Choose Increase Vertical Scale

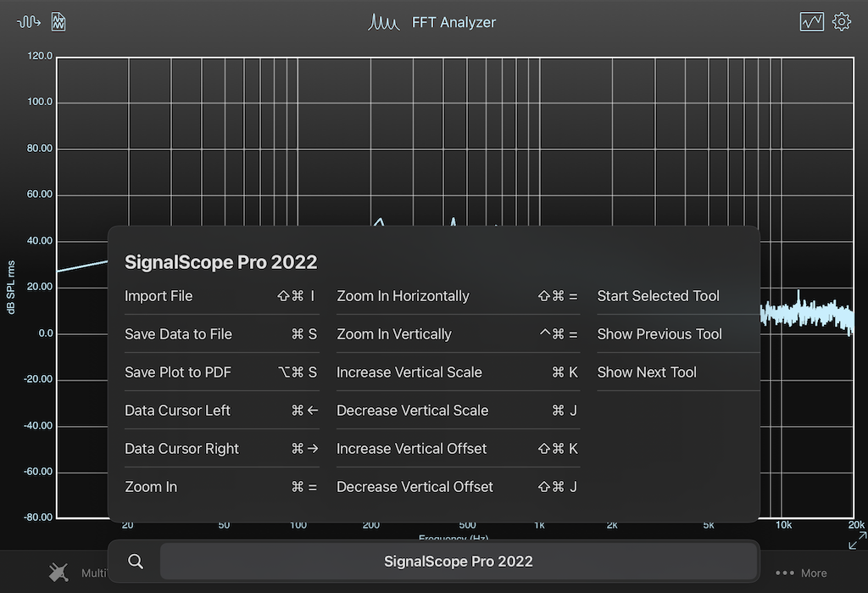point(409,372)
